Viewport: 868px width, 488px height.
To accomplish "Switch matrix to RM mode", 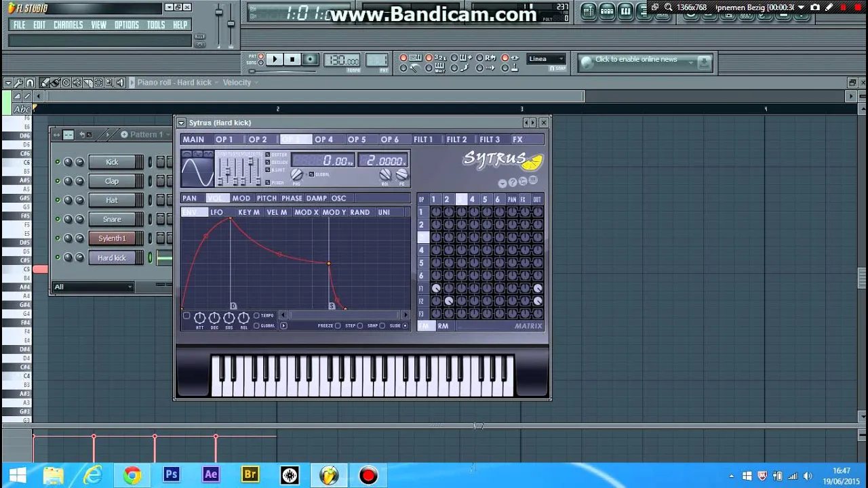I will click(x=443, y=326).
